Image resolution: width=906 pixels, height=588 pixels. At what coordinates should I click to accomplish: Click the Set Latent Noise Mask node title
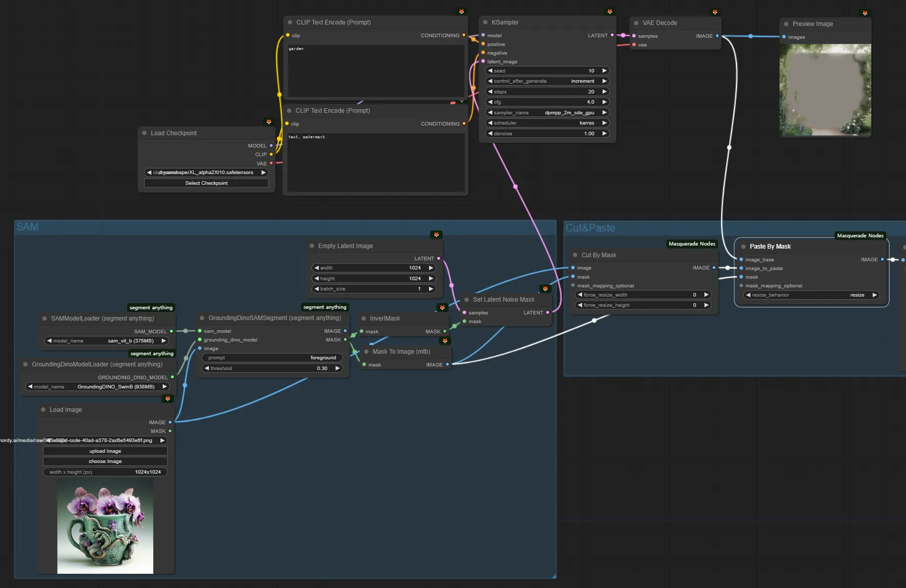[x=504, y=300]
